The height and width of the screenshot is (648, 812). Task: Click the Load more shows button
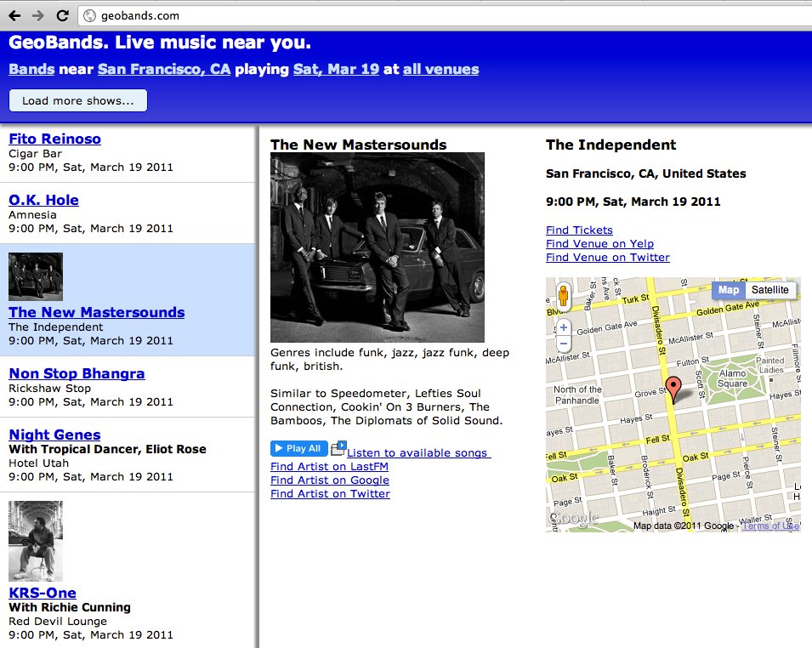coord(78,100)
